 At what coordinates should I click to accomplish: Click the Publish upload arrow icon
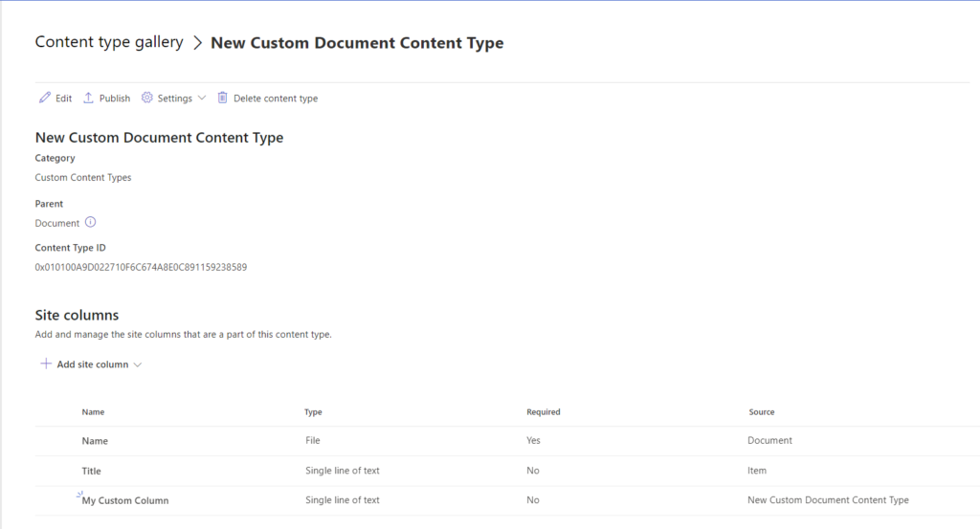tap(88, 98)
